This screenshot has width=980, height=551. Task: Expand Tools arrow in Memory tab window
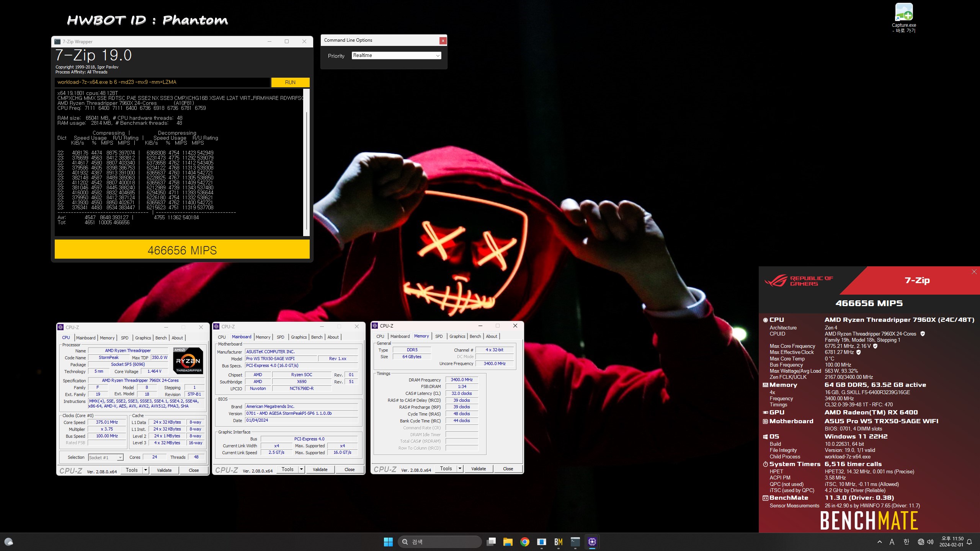coord(460,469)
